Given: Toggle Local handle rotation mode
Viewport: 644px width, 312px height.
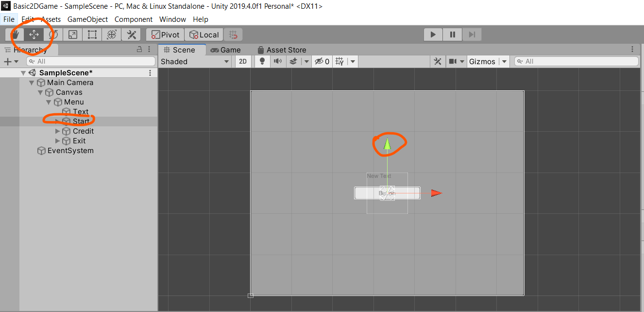Looking at the screenshot, I should 203,34.
